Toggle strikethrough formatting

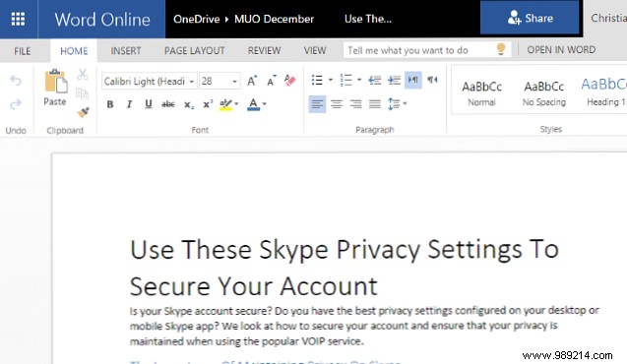click(168, 104)
